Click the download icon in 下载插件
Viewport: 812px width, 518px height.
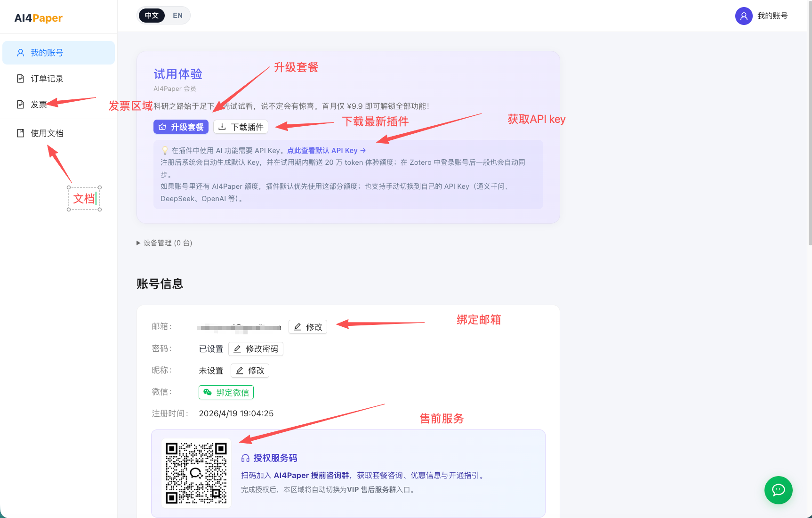point(222,127)
